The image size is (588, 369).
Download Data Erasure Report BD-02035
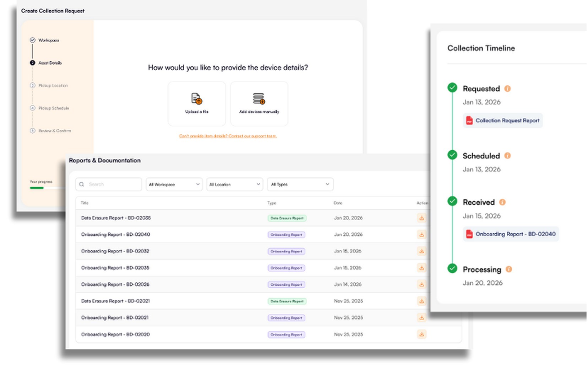421,218
